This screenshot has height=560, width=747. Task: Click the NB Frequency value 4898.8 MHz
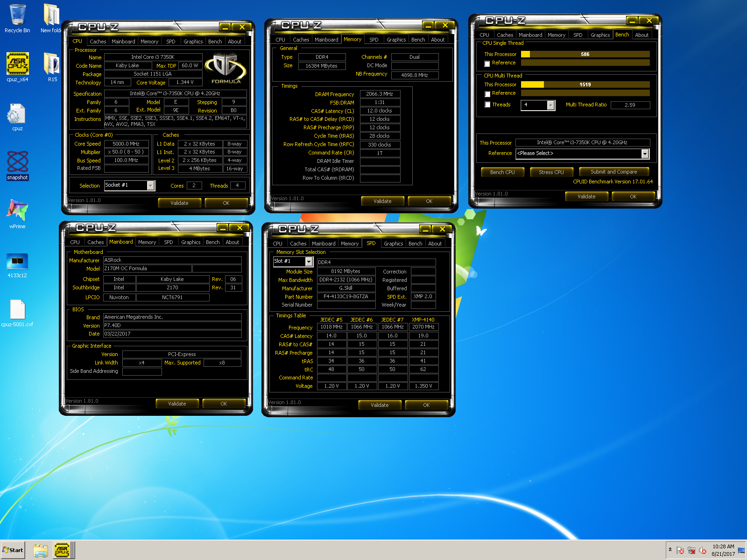click(415, 75)
